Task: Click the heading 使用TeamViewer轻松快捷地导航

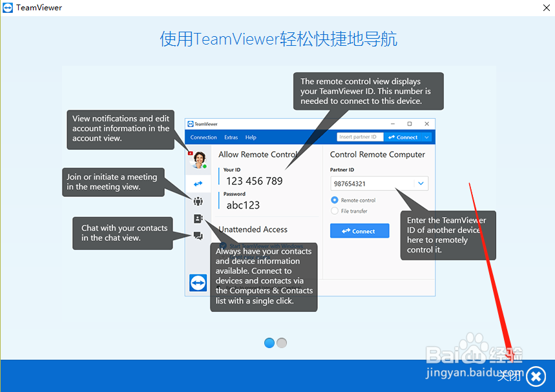Action: (x=278, y=39)
